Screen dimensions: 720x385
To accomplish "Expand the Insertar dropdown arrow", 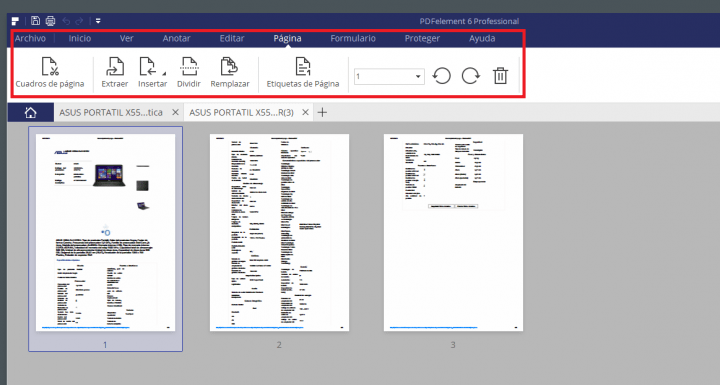I will [x=164, y=74].
